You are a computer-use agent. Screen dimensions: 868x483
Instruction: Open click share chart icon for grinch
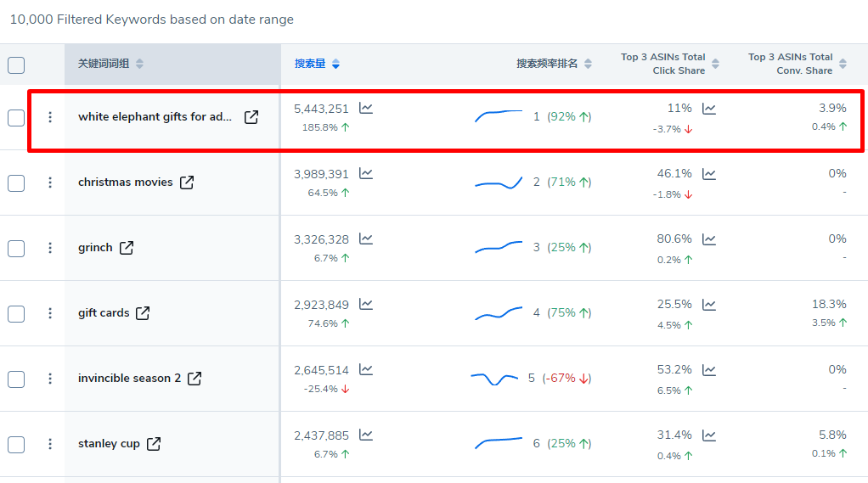[x=709, y=239]
